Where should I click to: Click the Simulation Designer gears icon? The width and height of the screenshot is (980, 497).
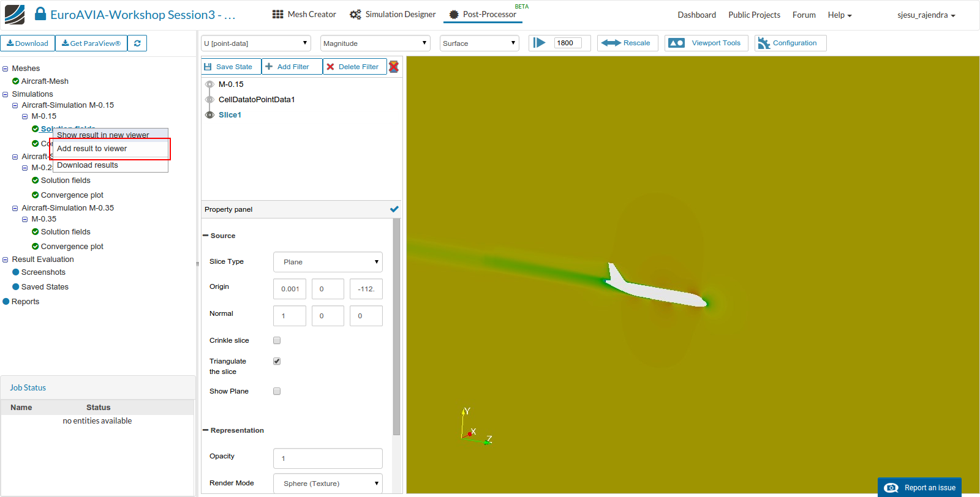pos(355,14)
